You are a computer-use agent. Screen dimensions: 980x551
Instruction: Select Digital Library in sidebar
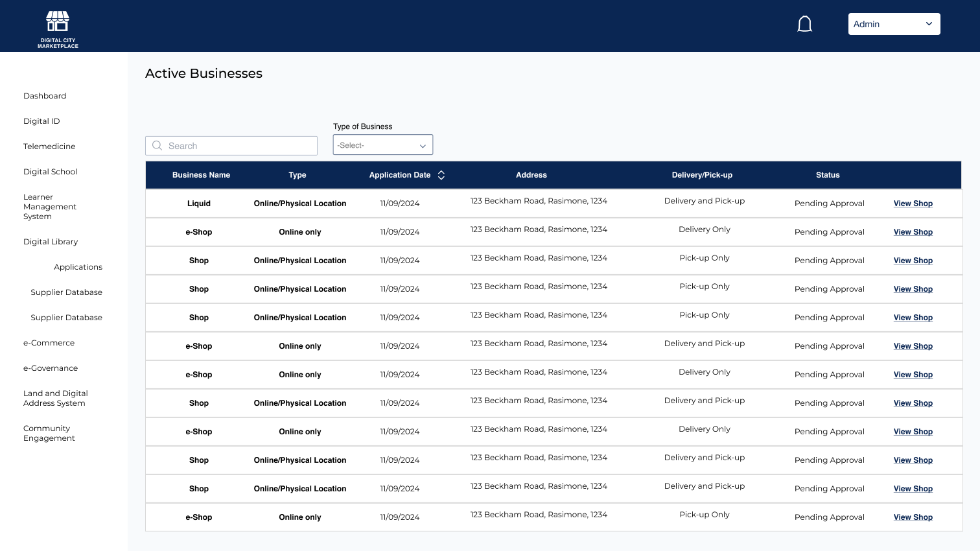[x=51, y=242]
